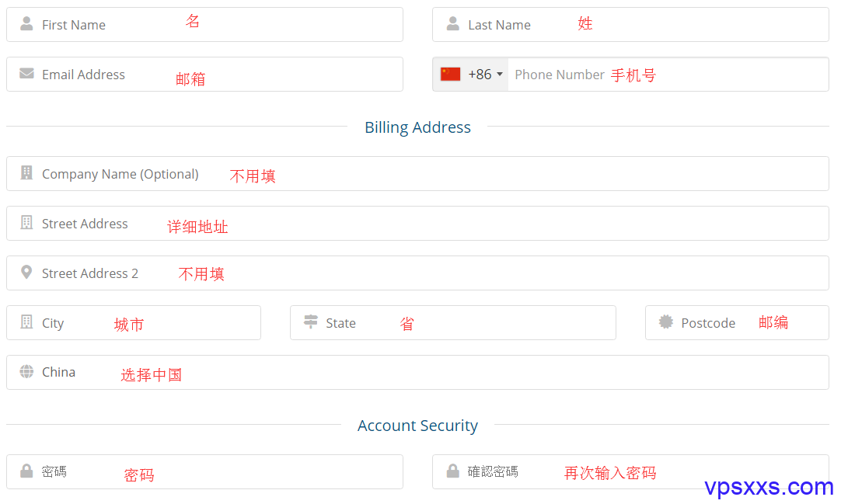The width and height of the screenshot is (841, 504).
Task: Select the City input field
Action: click(x=134, y=323)
